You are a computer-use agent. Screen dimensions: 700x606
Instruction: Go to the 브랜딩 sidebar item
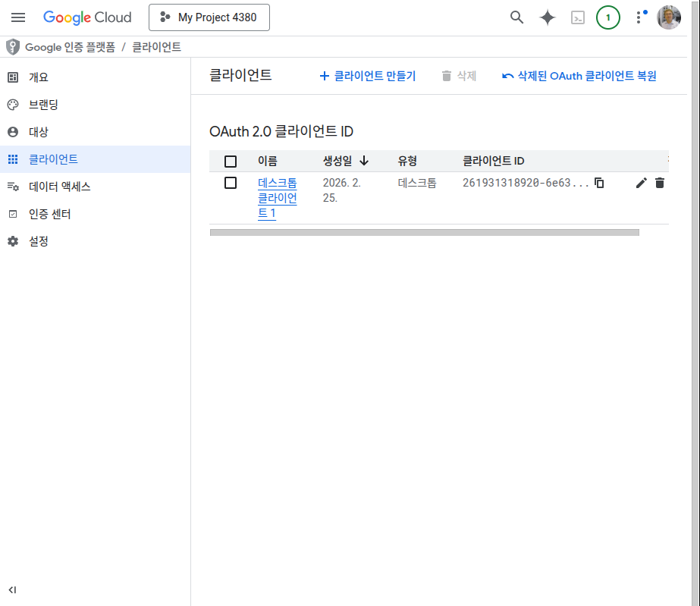click(43, 105)
